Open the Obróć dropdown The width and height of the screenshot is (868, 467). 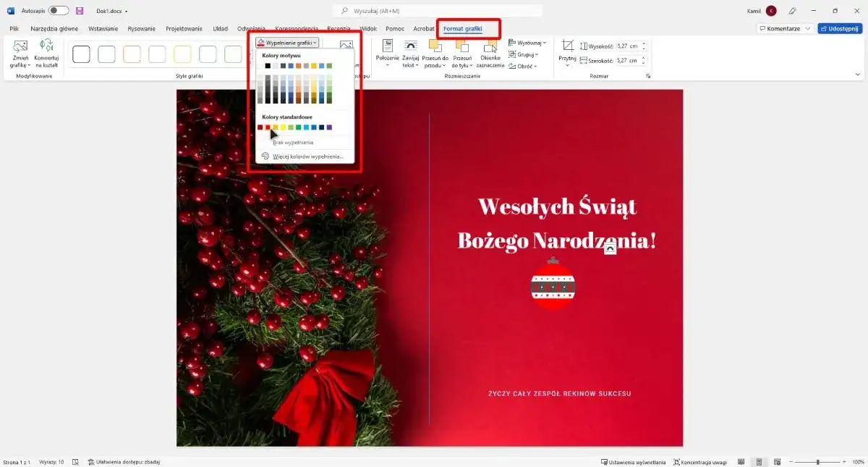click(524, 64)
